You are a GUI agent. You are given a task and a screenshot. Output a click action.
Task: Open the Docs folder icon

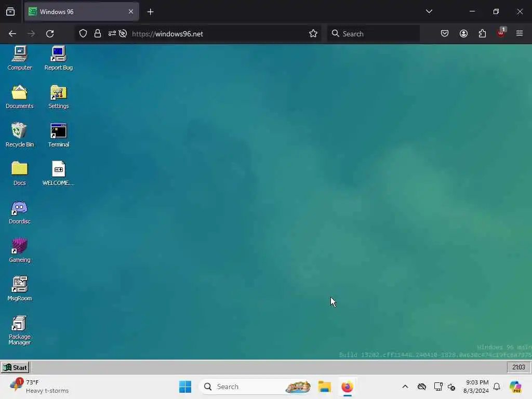coord(19,174)
